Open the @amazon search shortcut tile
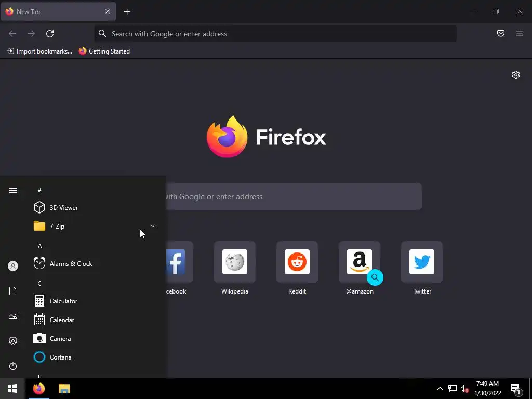Viewport: 532px width, 399px height. pos(360,268)
